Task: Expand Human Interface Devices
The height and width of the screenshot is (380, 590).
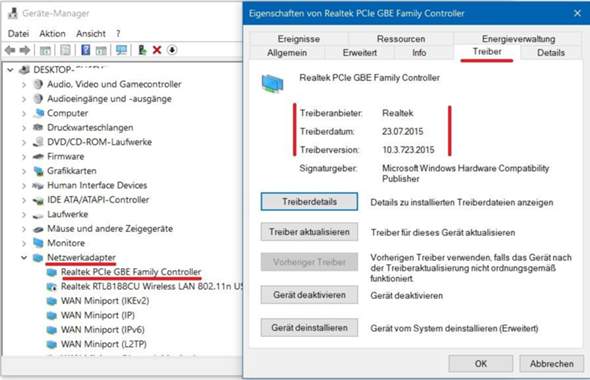Action: tap(24, 185)
